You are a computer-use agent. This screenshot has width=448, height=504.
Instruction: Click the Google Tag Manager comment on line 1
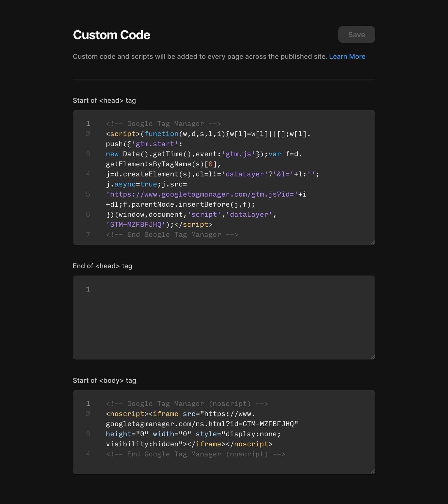point(163,124)
